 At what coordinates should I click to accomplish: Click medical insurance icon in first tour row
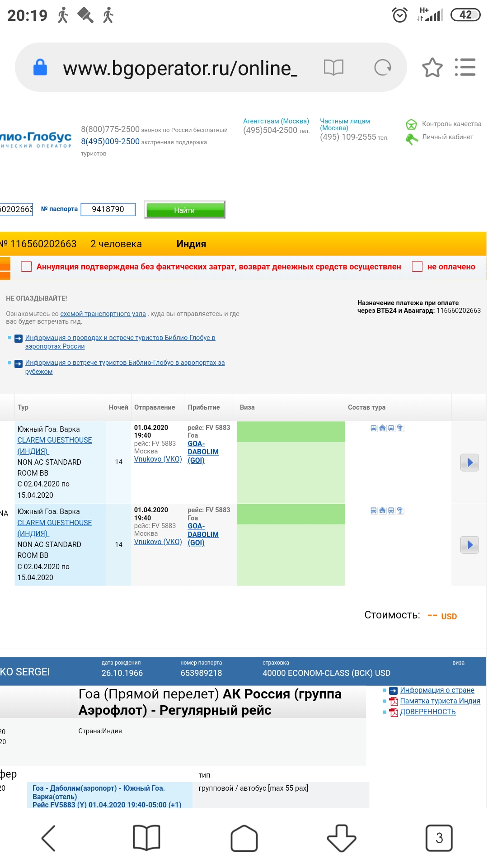click(x=400, y=428)
